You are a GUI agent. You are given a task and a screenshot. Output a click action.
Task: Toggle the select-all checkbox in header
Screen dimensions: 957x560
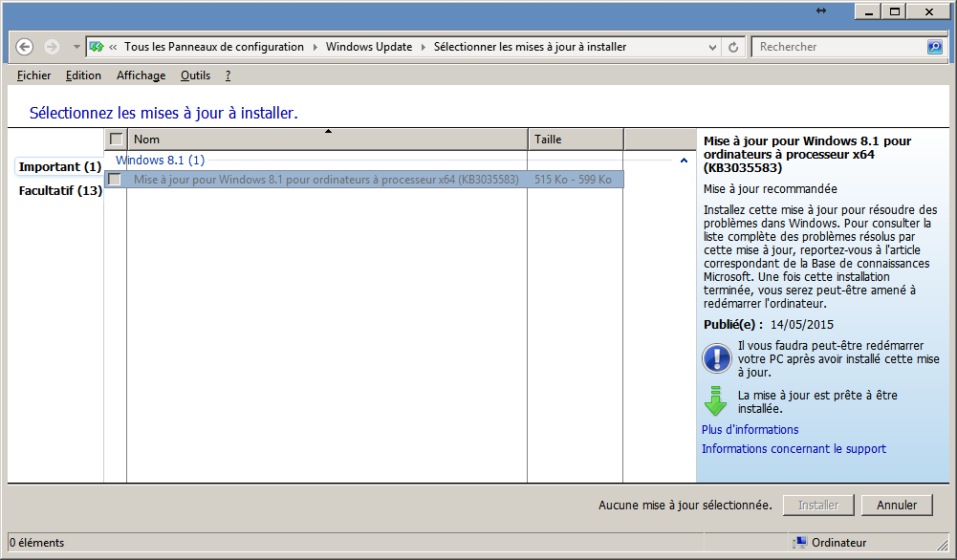click(x=116, y=140)
